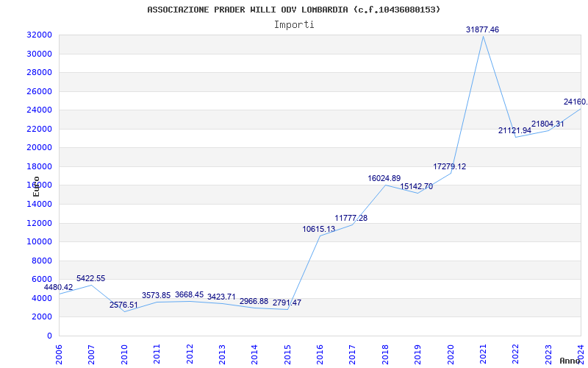
Task: Click y-axis value 6000
Action: [41, 280]
